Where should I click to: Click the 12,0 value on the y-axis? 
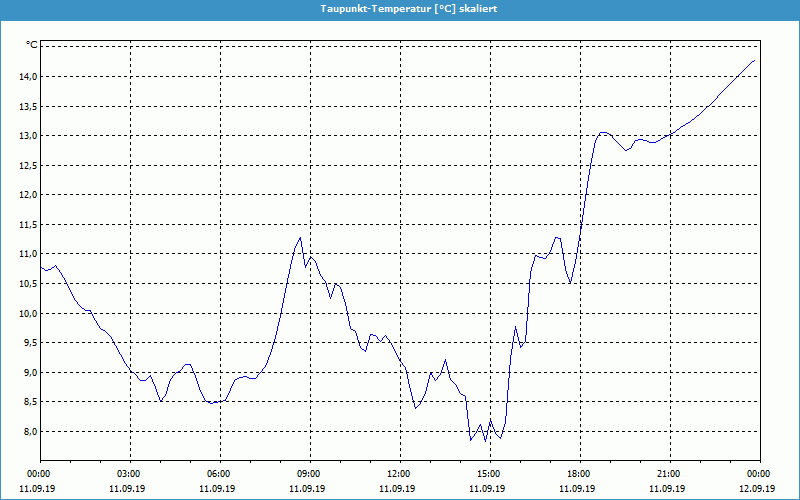(27, 195)
